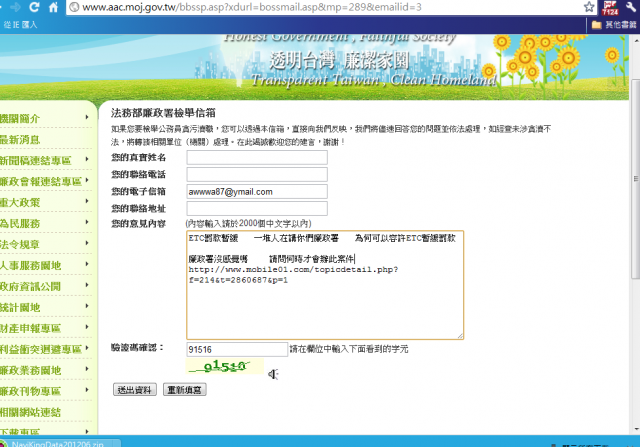This screenshot has width=640, height=447.
Task: Open the red 7124 extension icon
Action: tap(610, 7)
